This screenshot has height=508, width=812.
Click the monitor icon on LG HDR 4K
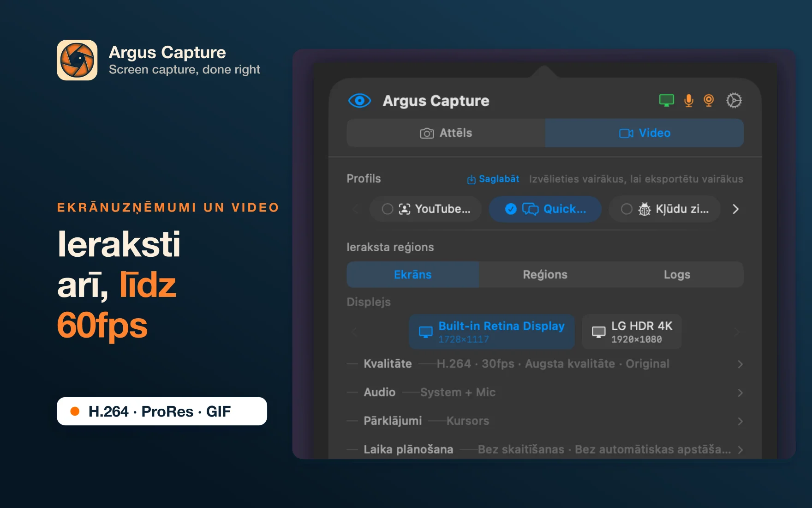[x=598, y=332]
